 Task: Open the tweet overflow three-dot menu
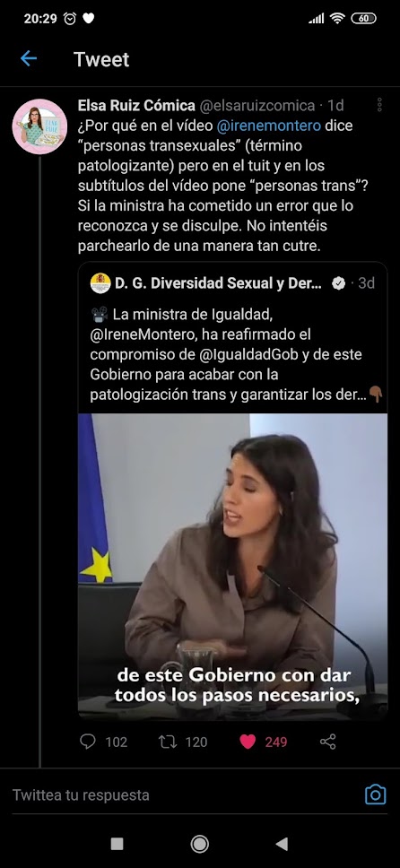[379, 105]
